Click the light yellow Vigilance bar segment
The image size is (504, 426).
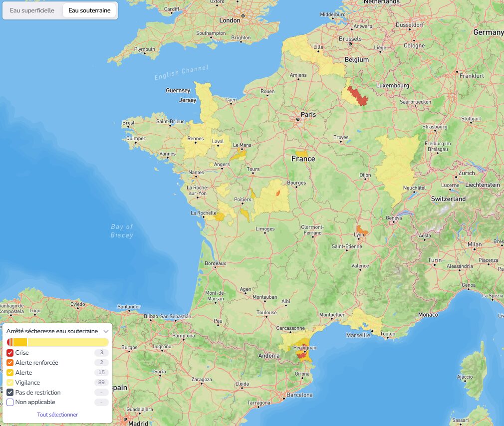[67, 342]
